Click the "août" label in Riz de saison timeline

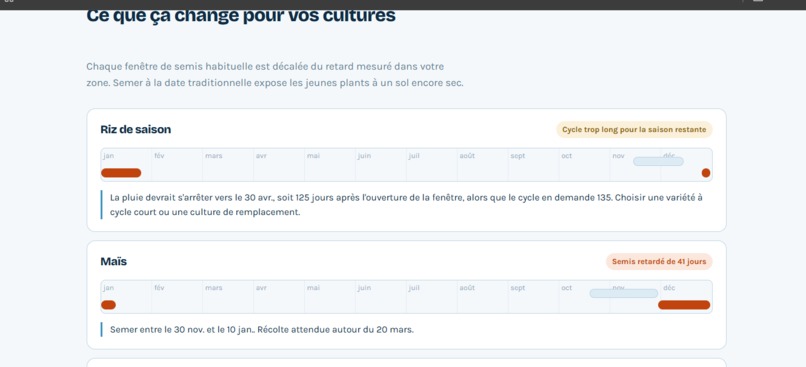point(467,156)
